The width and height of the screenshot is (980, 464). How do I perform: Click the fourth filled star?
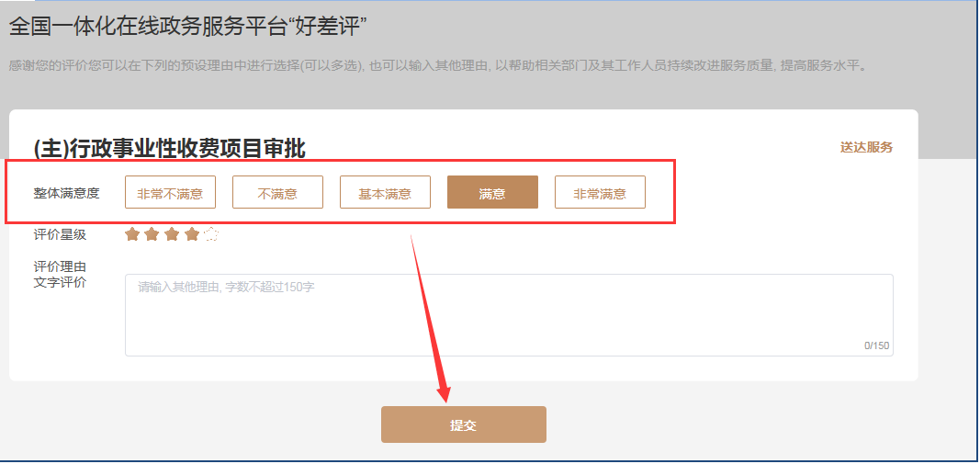192,234
